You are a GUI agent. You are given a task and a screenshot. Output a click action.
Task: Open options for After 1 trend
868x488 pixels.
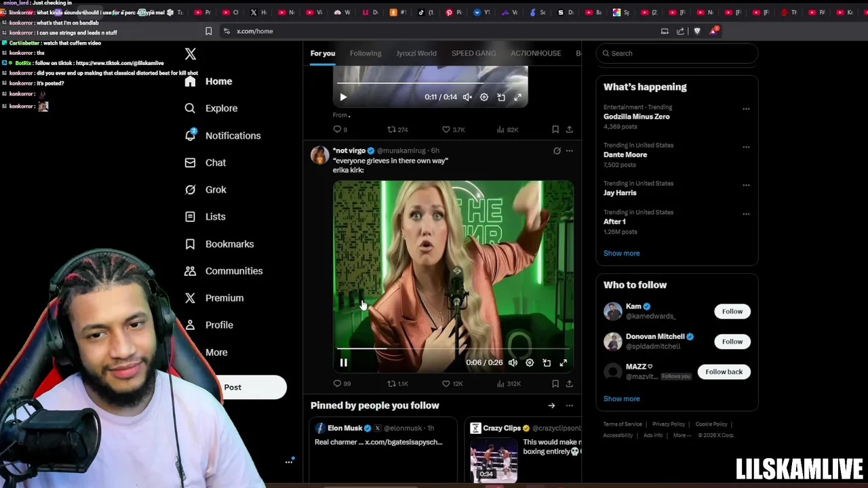pos(746,213)
